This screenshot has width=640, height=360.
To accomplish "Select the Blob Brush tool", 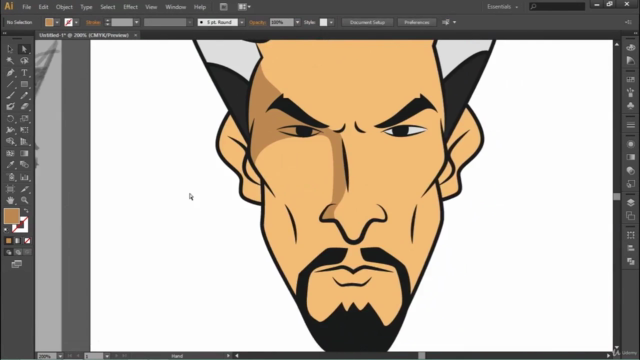I will 10,107.
